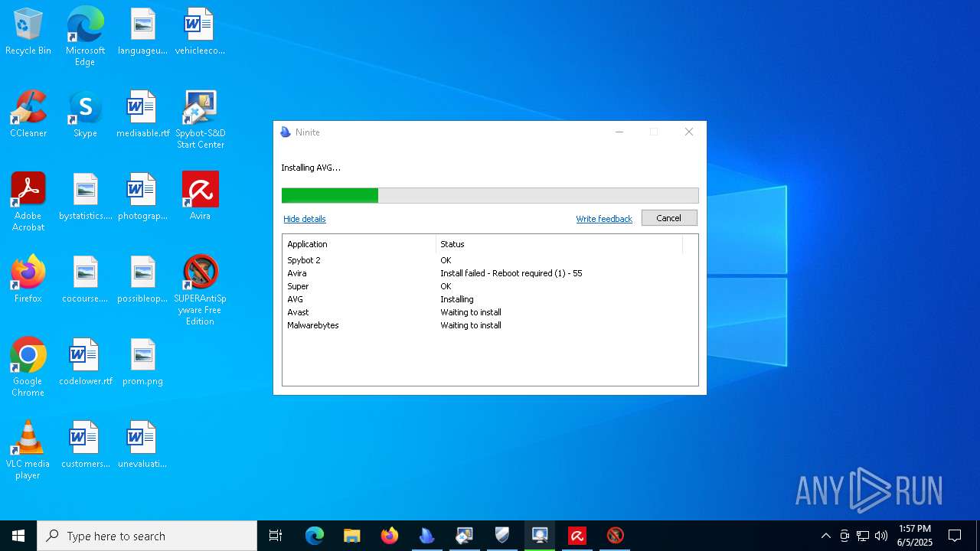Open the volume control in system tray
The image size is (980, 551).
(881, 536)
